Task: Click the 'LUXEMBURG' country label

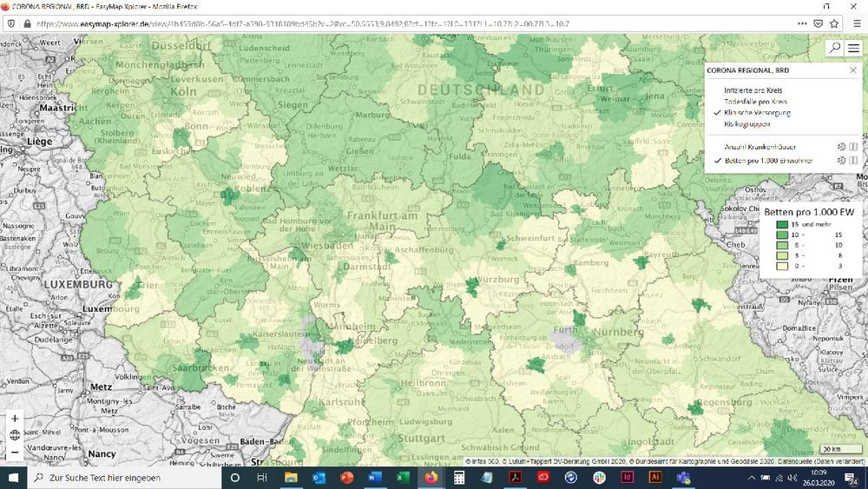Action: [x=78, y=285]
